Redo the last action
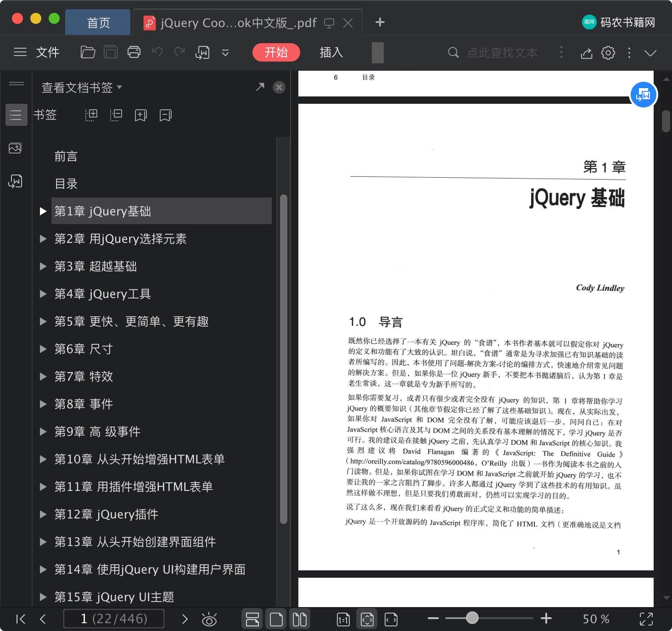672x631 pixels. tap(179, 52)
